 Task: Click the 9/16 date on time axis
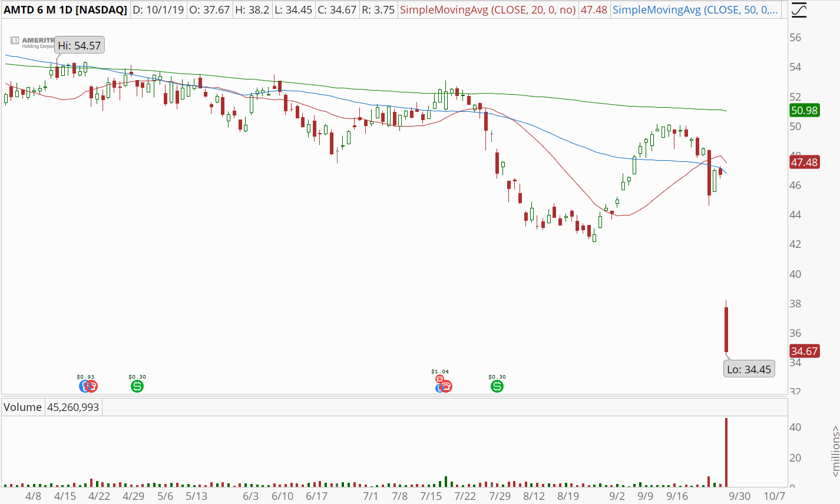pyautogui.click(x=677, y=496)
